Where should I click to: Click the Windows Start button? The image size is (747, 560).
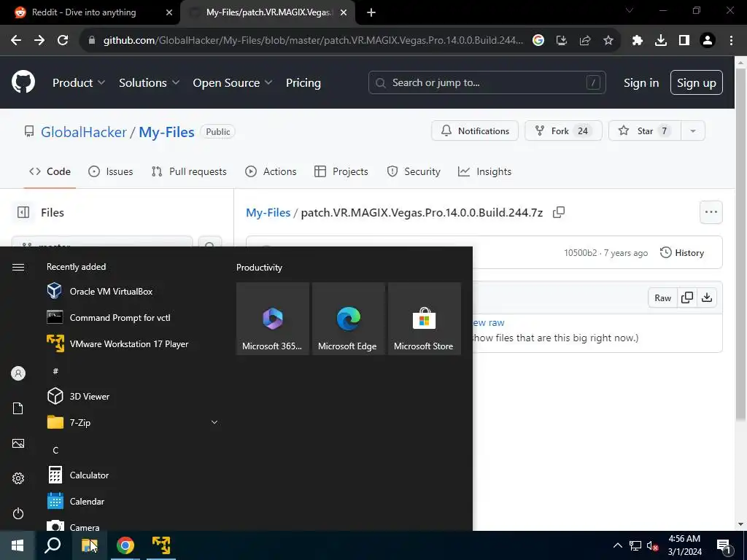coord(18,545)
